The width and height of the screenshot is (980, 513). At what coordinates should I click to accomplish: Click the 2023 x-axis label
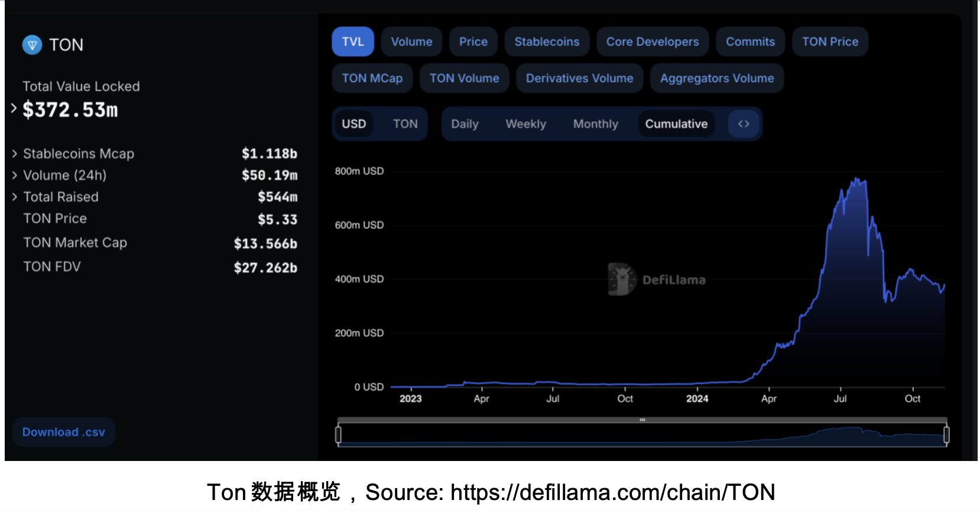point(411,399)
